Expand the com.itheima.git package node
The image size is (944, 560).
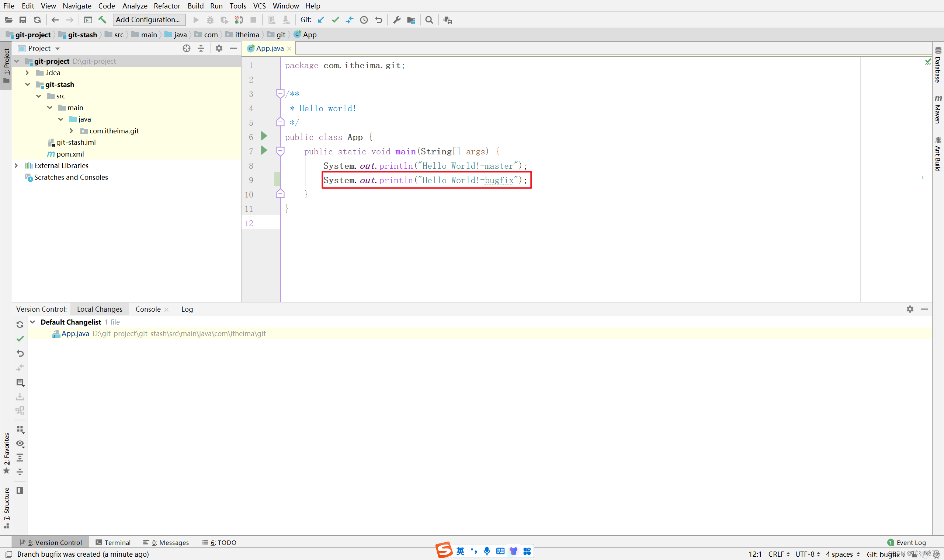point(72,131)
